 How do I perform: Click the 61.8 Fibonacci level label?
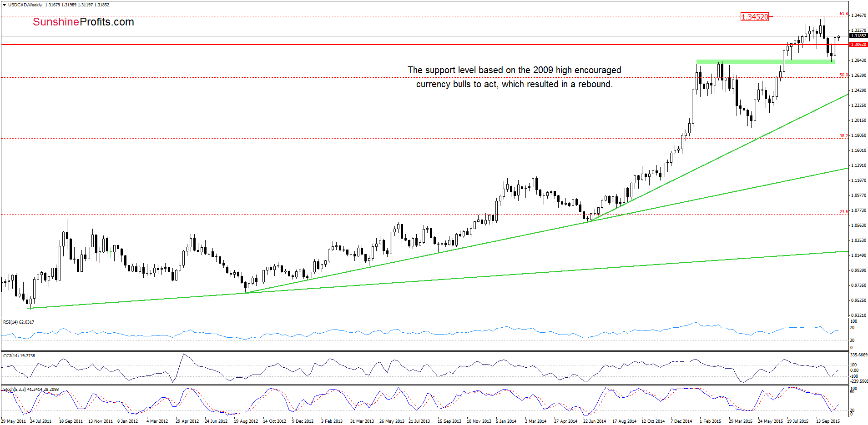click(x=843, y=14)
